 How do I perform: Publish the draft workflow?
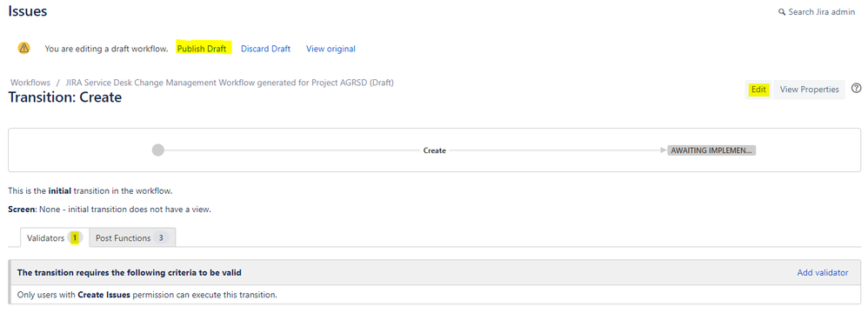[202, 49]
